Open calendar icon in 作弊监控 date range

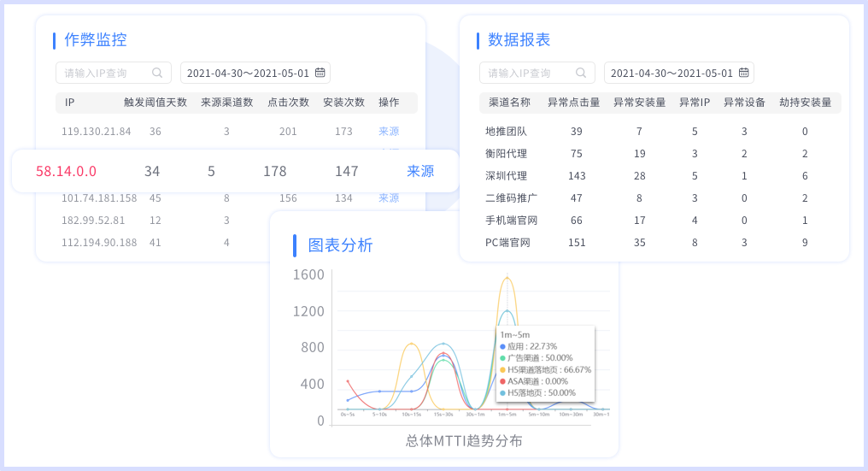320,73
